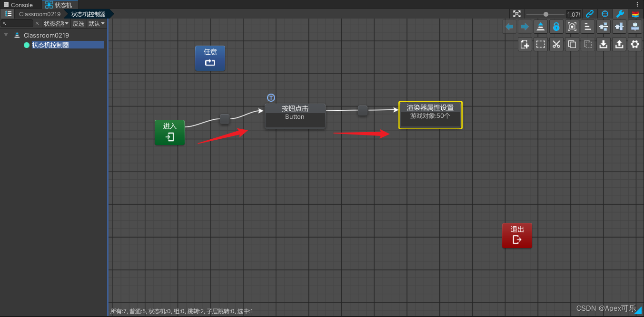Click the middle blue node-align icon
Image resolution: width=644 pixels, height=317 pixels.
point(619,27)
